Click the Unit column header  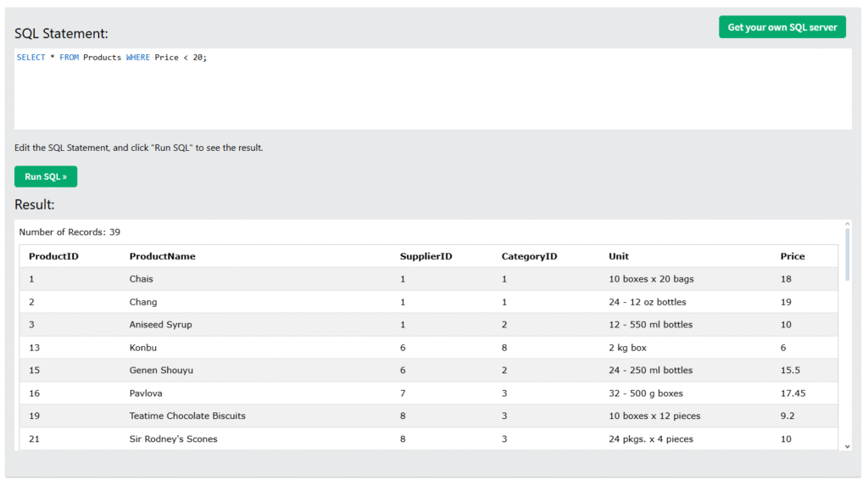point(619,256)
